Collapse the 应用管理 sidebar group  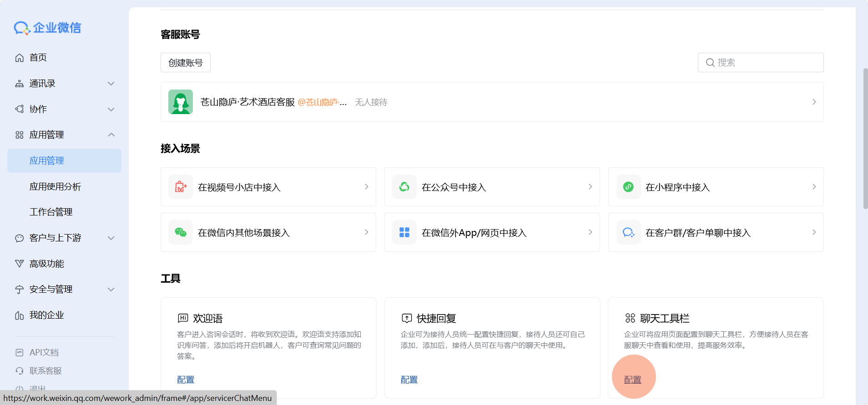[x=111, y=135]
